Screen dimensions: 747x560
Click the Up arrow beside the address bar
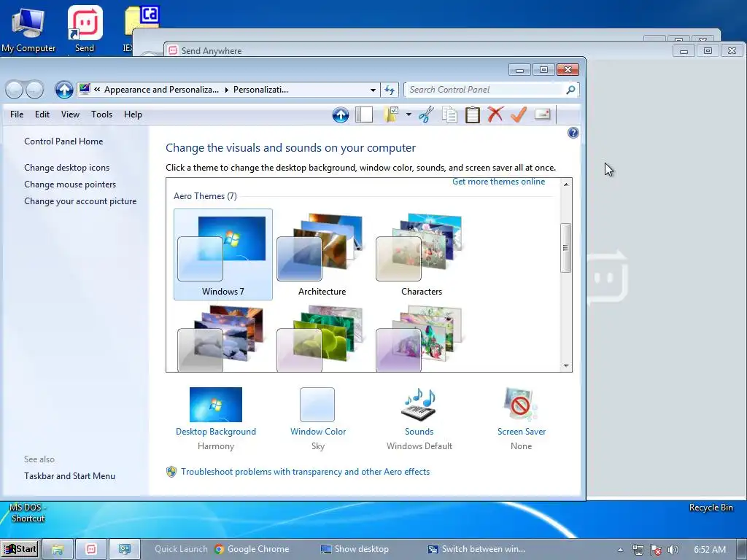point(64,90)
